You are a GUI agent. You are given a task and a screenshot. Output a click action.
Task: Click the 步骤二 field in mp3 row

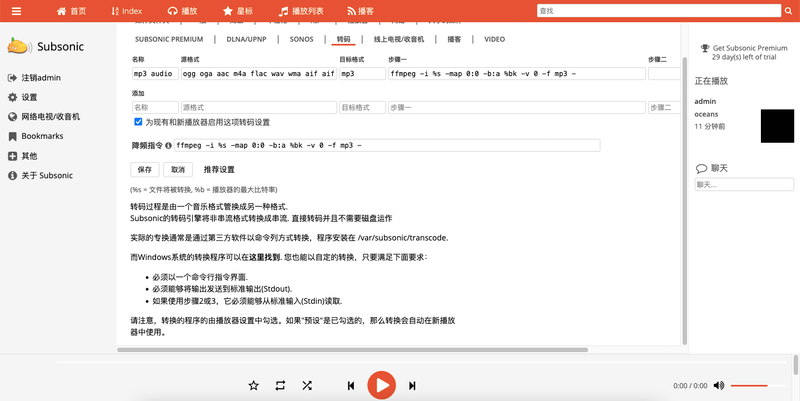(664, 73)
